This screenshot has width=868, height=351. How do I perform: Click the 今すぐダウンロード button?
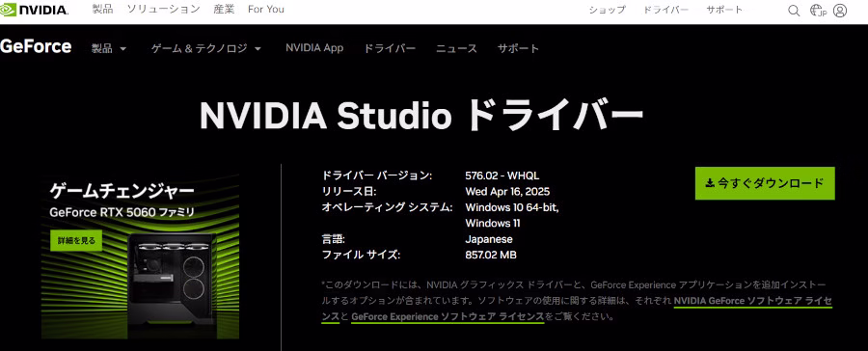pos(765,183)
